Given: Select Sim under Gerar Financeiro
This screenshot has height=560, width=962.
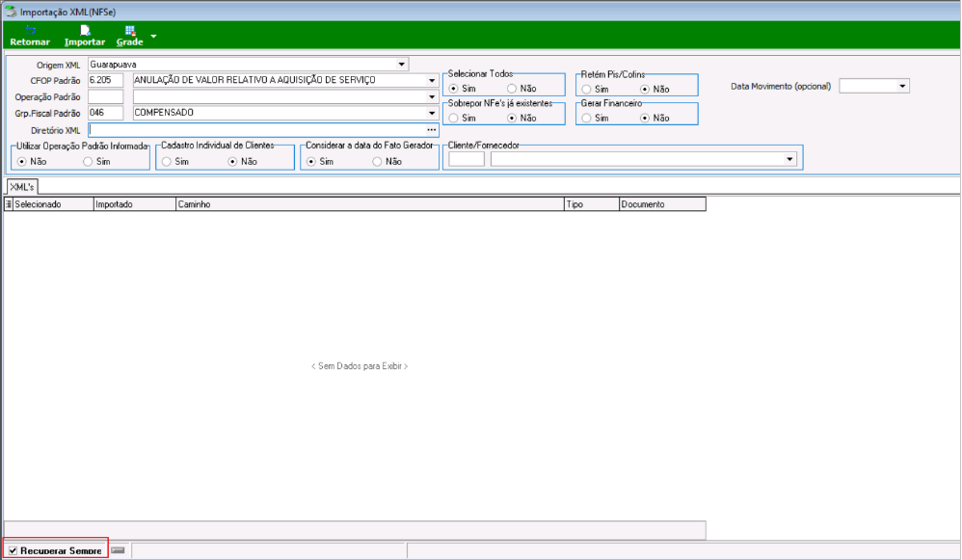Looking at the screenshot, I should click(x=586, y=118).
